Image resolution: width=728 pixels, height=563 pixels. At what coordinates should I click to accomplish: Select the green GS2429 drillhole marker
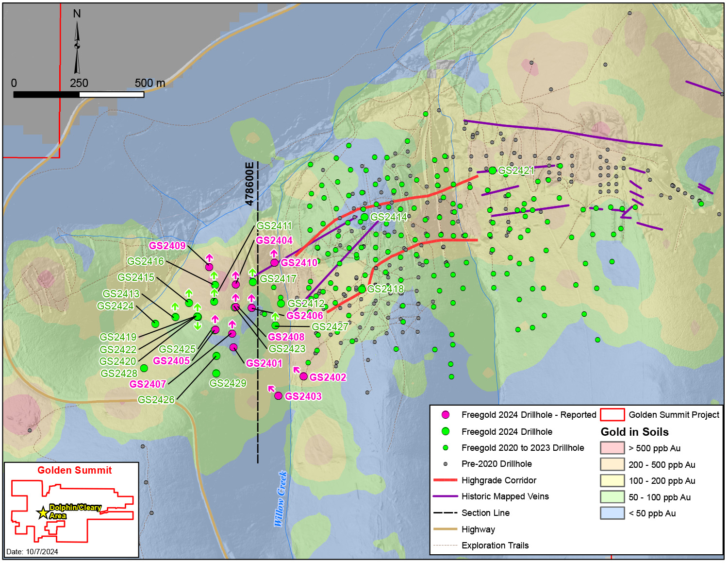(x=216, y=374)
